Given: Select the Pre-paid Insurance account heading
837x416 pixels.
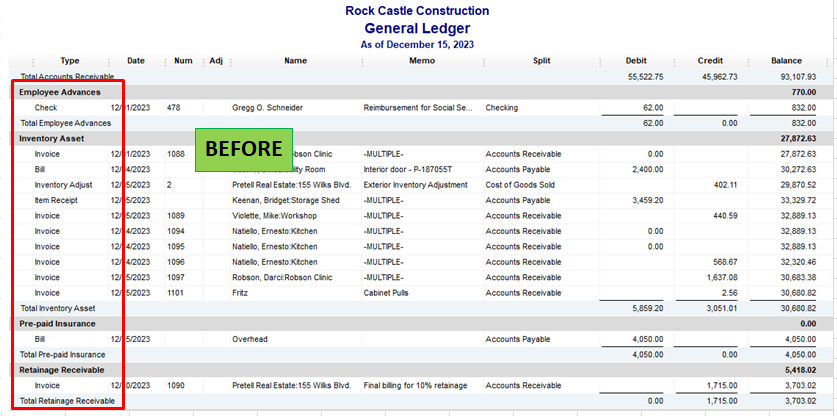Looking at the screenshot, I should click(58, 324).
